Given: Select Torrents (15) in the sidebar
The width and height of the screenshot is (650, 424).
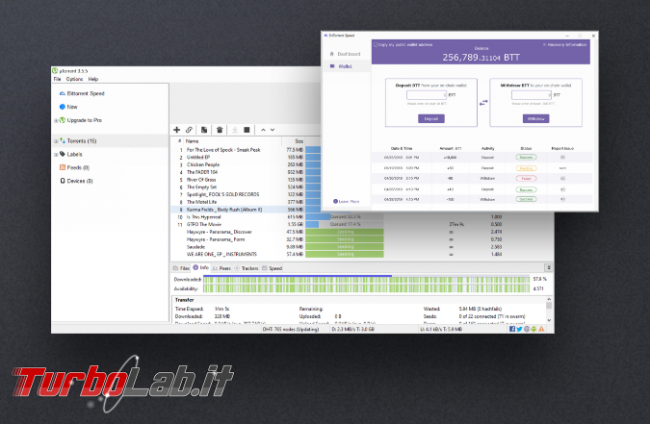Looking at the screenshot, I should tap(78, 141).
